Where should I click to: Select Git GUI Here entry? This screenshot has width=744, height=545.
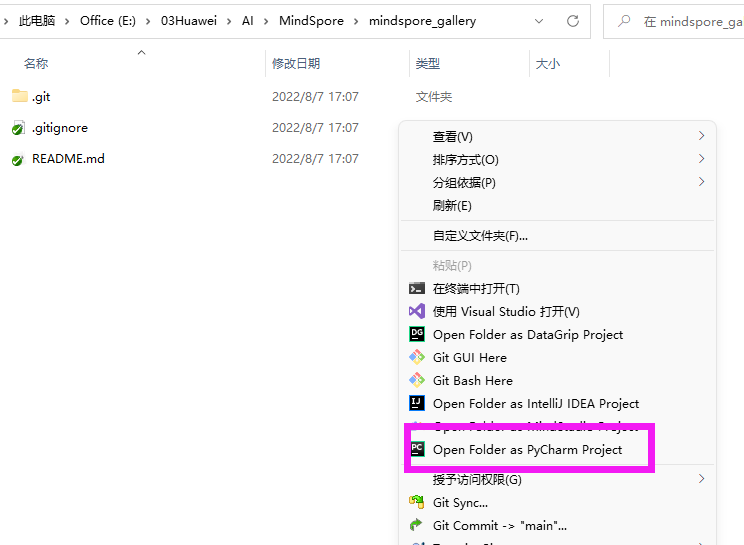click(x=470, y=358)
